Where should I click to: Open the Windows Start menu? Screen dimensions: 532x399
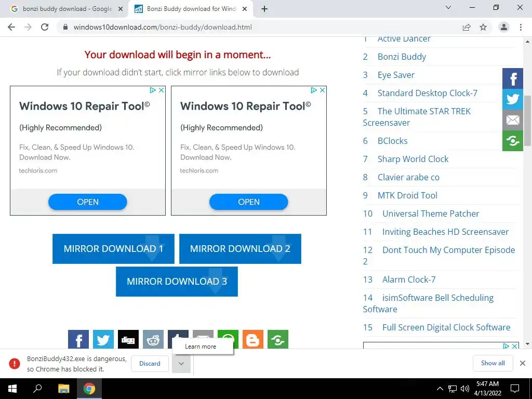pos(12,389)
